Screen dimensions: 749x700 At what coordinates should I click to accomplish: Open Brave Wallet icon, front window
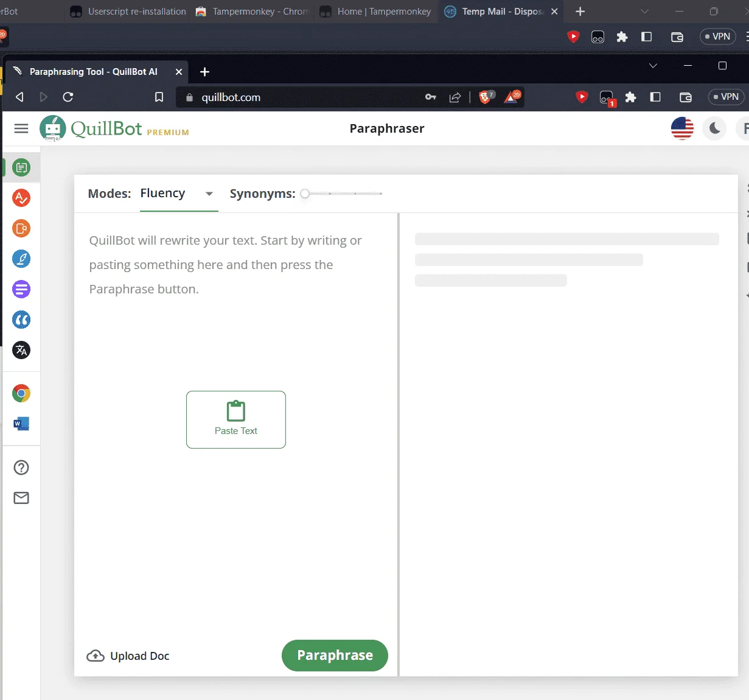[686, 97]
